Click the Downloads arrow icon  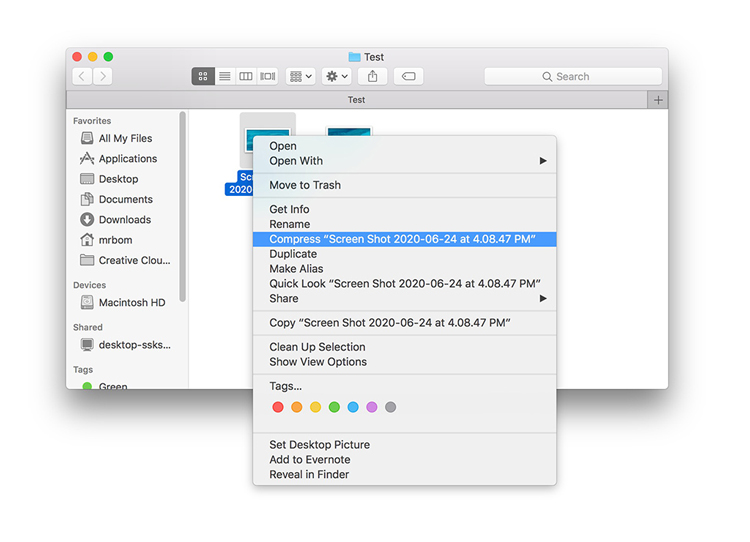[x=87, y=220]
